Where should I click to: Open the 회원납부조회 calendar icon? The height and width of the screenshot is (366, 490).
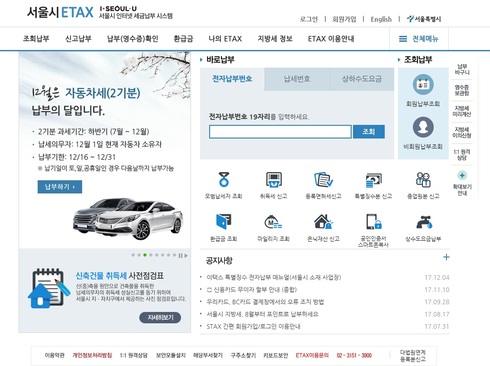423,85
